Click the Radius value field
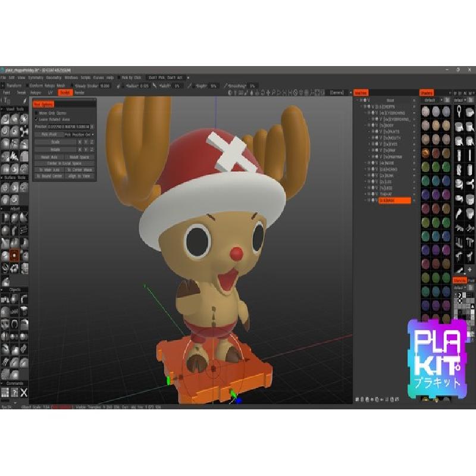 145,86
